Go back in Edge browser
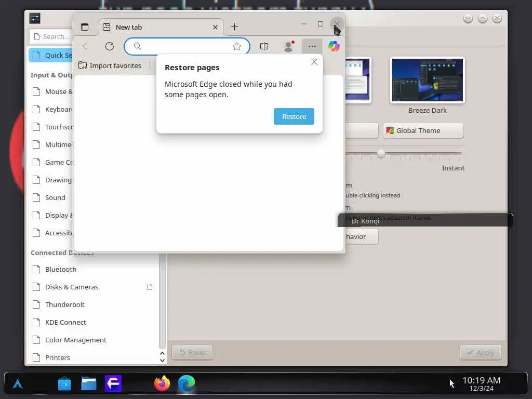The width and height of the screenshot is (532, 399). coord(87,46)
